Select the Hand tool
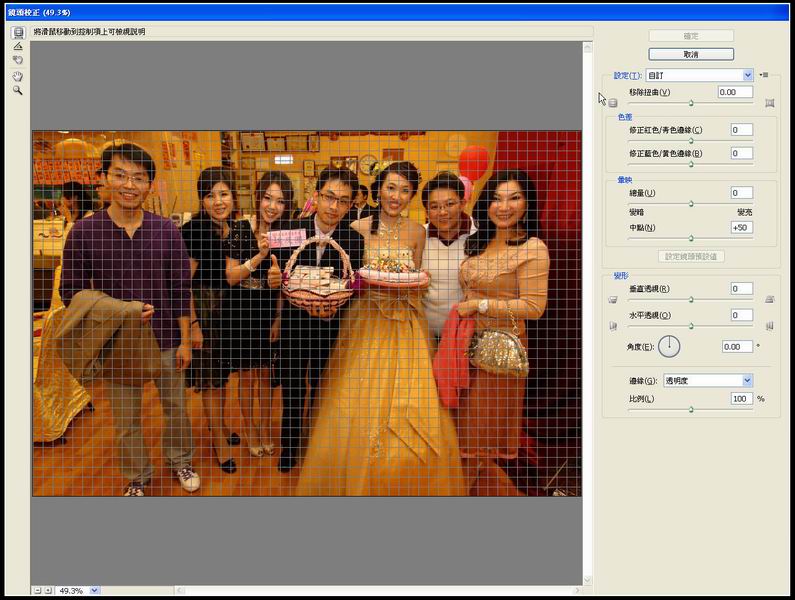The image size is (795, 600). pos(18,77)
